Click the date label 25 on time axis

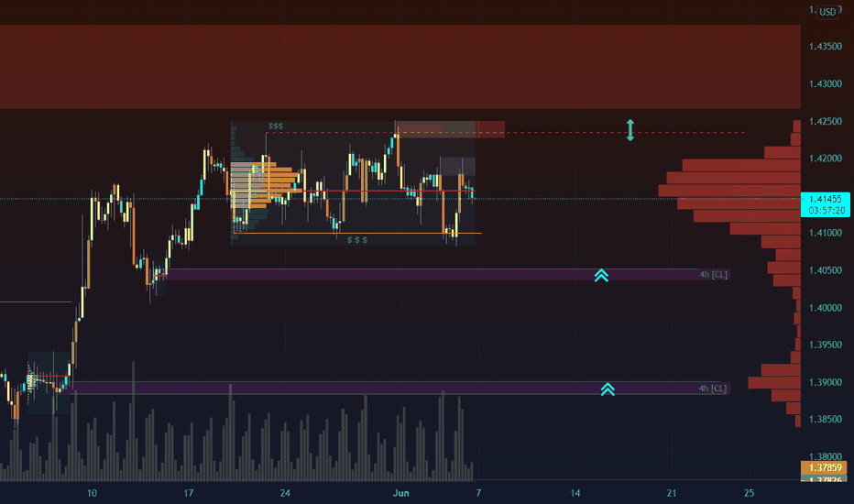click(x=749, y=493)
